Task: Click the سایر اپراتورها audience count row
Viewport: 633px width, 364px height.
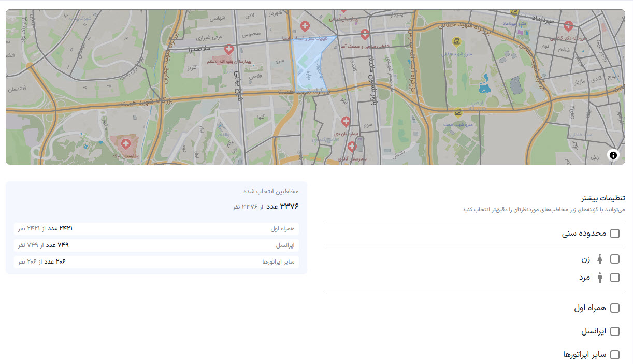Action: (x=156, y=261)
